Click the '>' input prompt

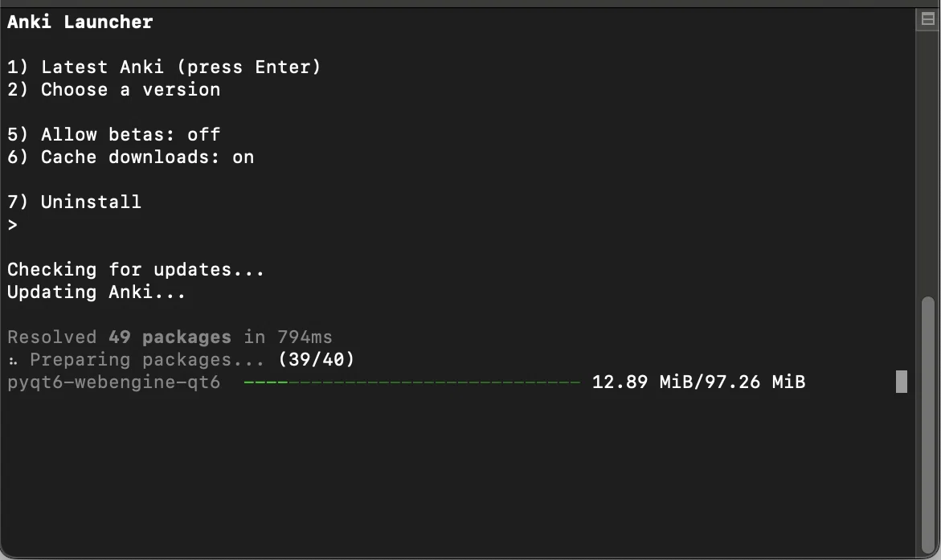coord(13,225)
